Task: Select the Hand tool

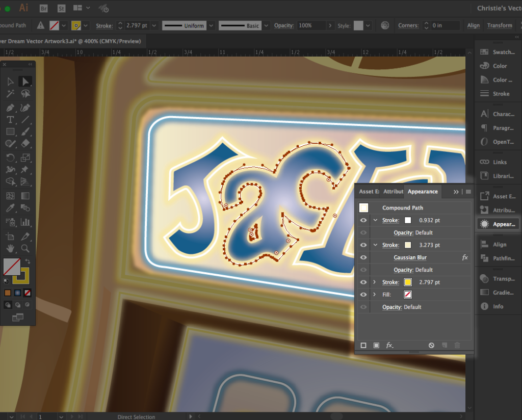Action: pos(10,248)
